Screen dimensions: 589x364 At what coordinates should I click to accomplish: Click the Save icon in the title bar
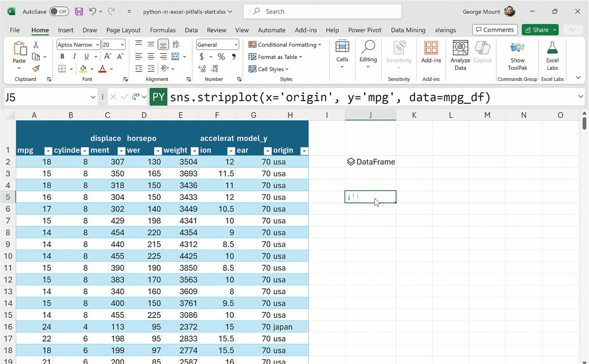79,11
